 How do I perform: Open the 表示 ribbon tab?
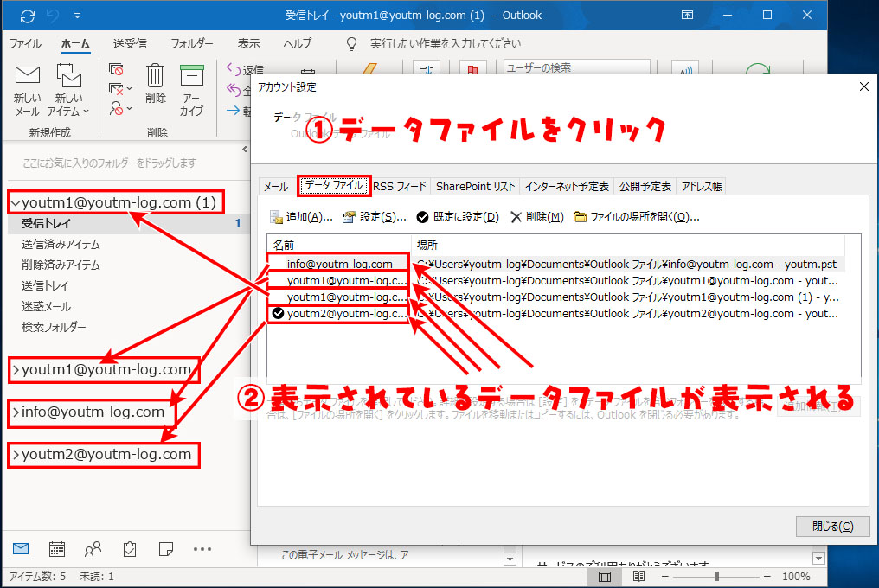pos(248,44)
